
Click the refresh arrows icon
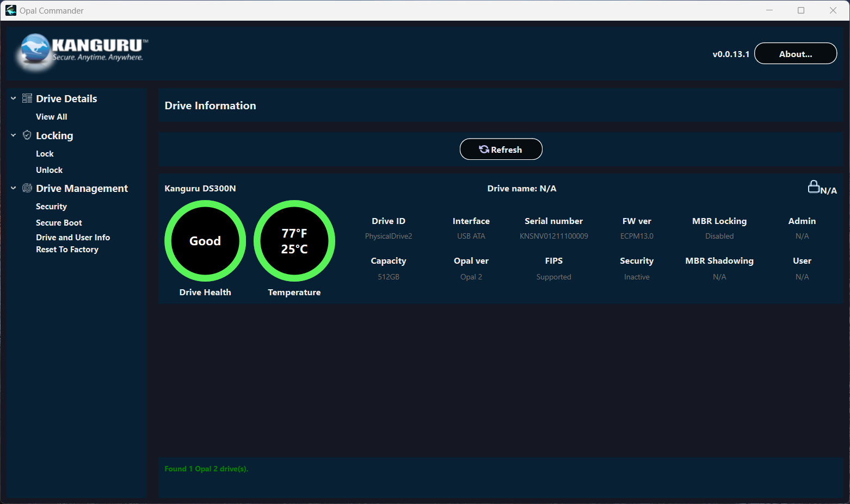click(484, 149)
